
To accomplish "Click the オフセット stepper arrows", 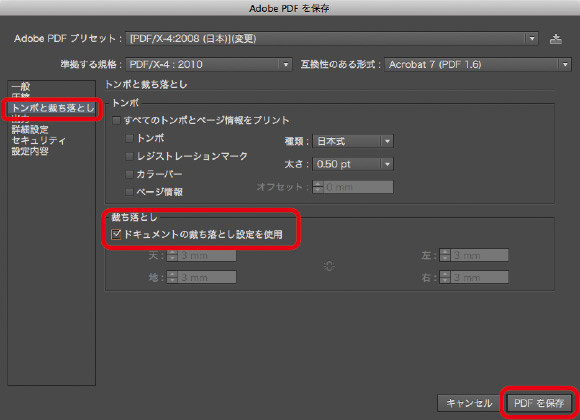I will 318,187.
